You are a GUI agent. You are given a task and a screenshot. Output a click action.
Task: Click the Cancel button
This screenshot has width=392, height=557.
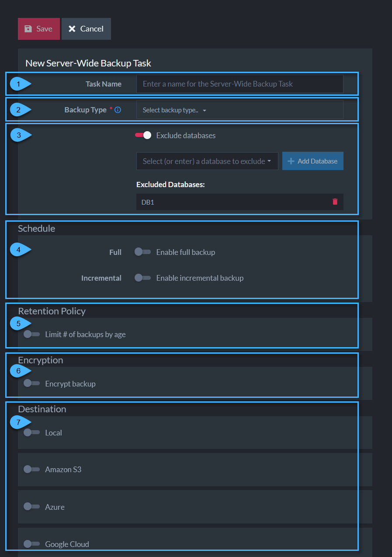86,29
